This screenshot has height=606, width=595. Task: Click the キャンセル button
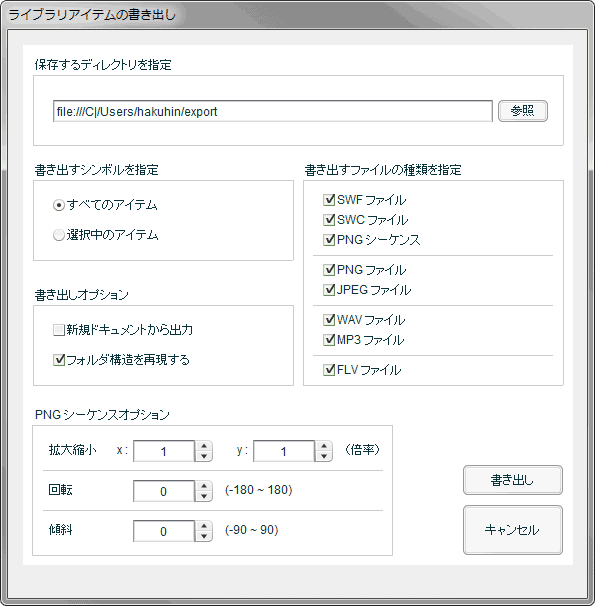click(x=513, y=530)
